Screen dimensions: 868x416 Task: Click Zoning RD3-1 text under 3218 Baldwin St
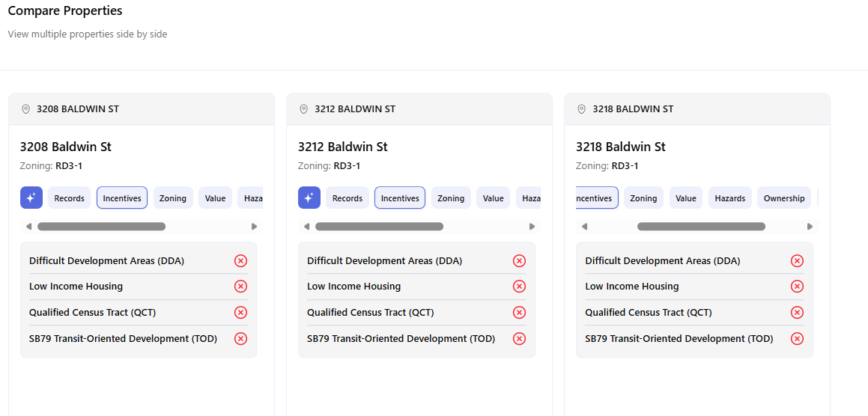click(607, 166)
